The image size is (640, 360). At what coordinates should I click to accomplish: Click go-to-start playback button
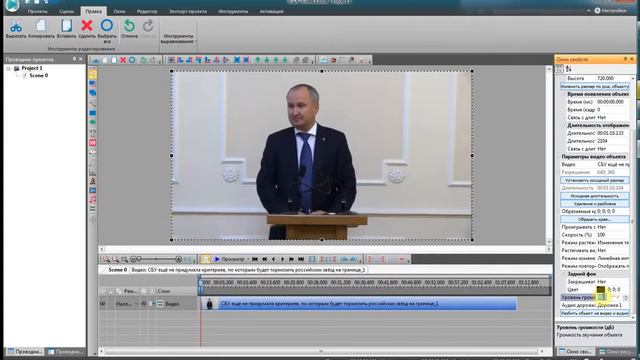255,259
